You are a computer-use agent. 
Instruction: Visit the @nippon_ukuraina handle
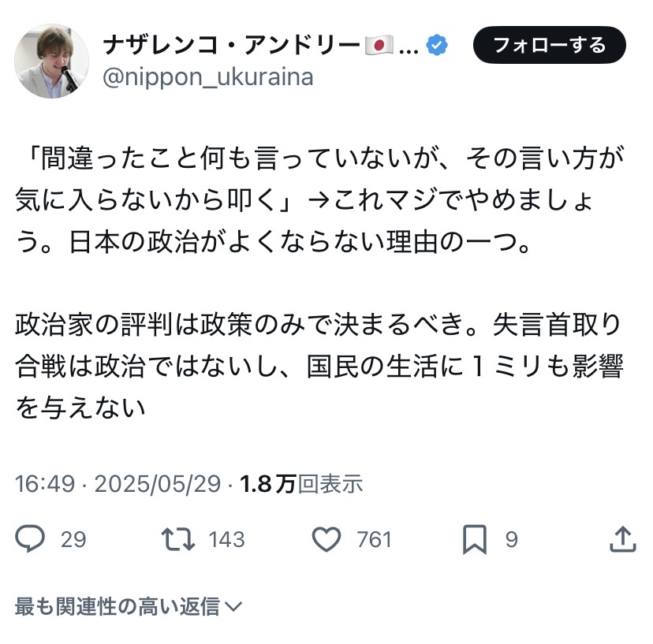pyautogui.click(x=208, y=77)
